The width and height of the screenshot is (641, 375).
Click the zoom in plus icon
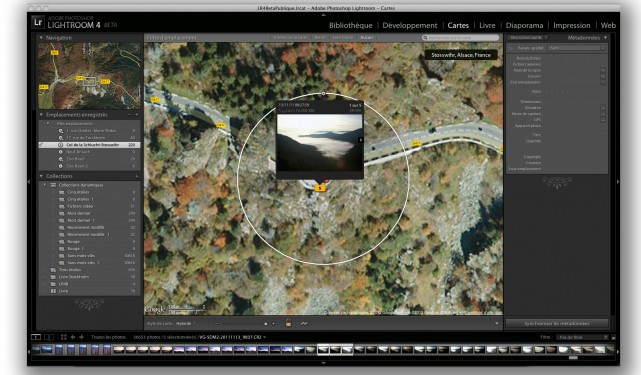click(x=273, y=323)
